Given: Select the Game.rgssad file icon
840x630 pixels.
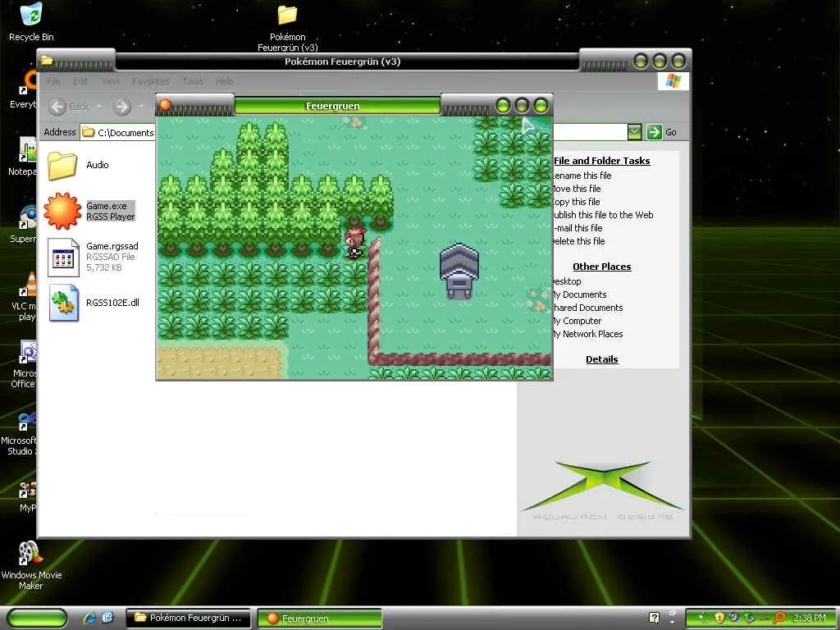Looking at the screenshot, I should click(63, 257).
